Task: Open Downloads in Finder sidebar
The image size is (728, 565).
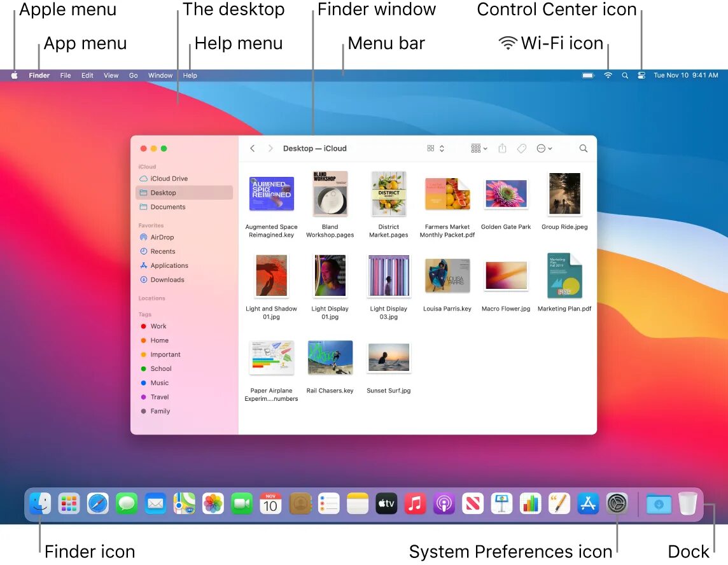Action: (x=185, y=279)
